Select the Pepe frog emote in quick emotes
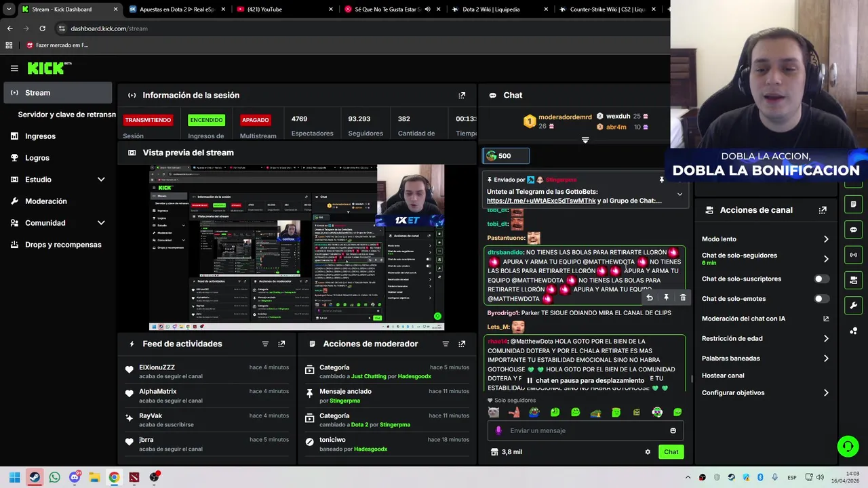The width and height of the screenshot is (868, 488). tap(534, 412)
